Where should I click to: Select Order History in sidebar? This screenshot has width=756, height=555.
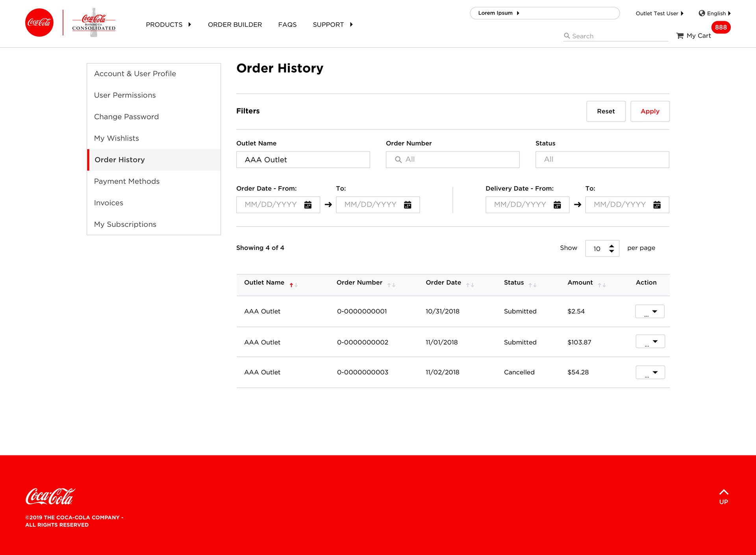point(154,160)
